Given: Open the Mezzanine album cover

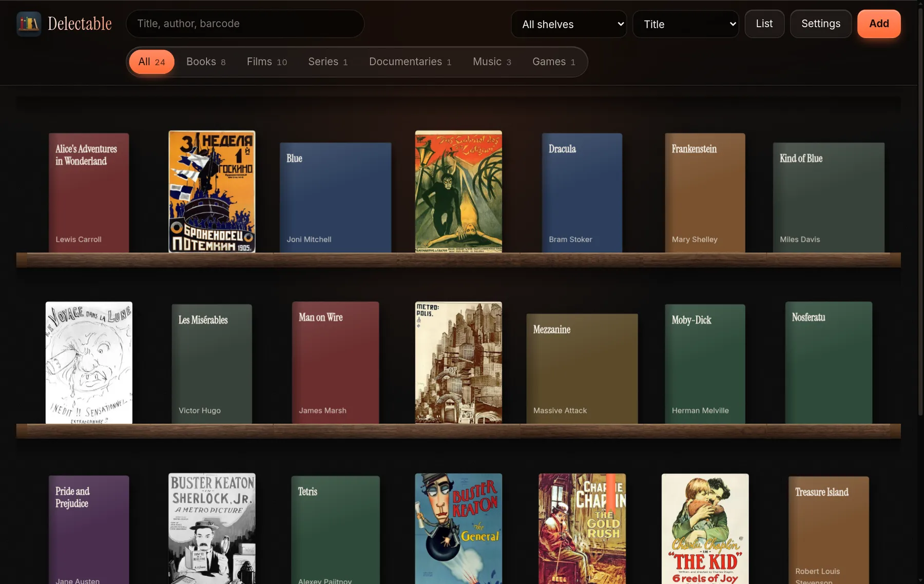Looking at the screenshot, I should pos(582,369).
